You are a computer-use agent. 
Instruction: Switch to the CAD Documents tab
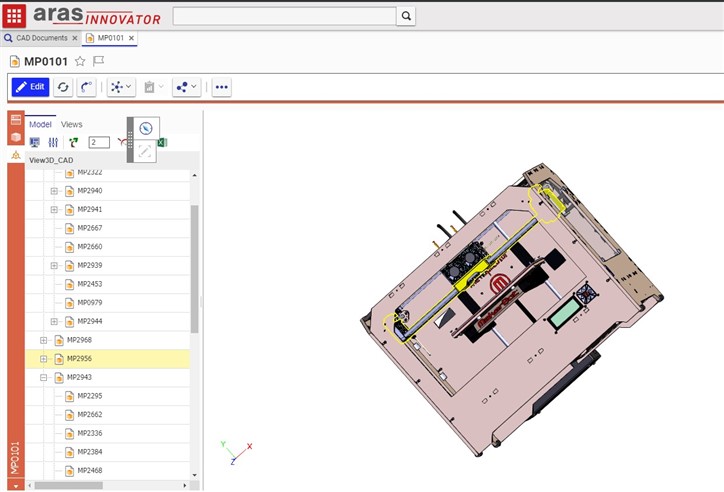[42, 38]
